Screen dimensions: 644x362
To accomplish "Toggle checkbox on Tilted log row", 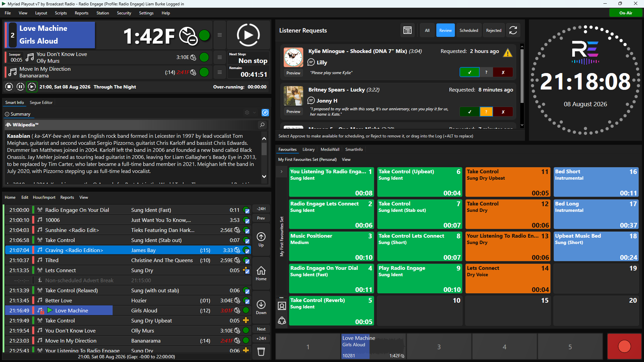I will coord(247,261).
